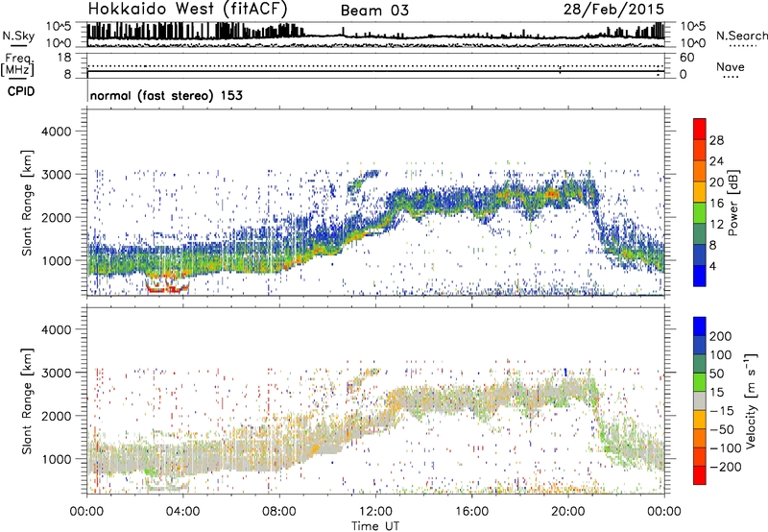Click '1000' tick on the velocity panel axis
The image size is (768, 532).
point(56,459)
